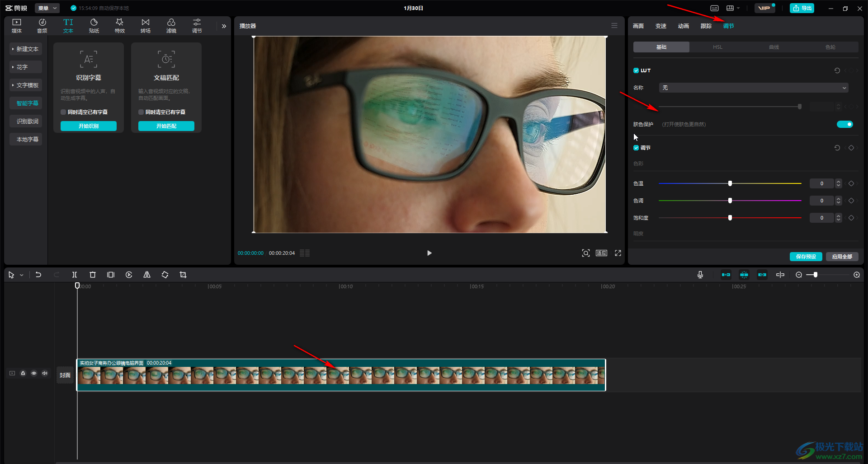Click the 导出 export button
This screenshot has width=868, height=464.
(802, 8)
